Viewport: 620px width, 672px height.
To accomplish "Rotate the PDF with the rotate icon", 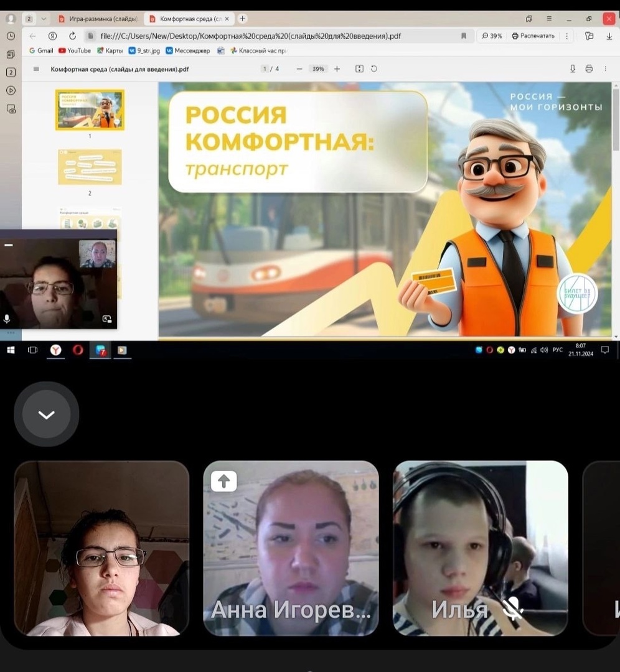I will click(x=374, y=69).
